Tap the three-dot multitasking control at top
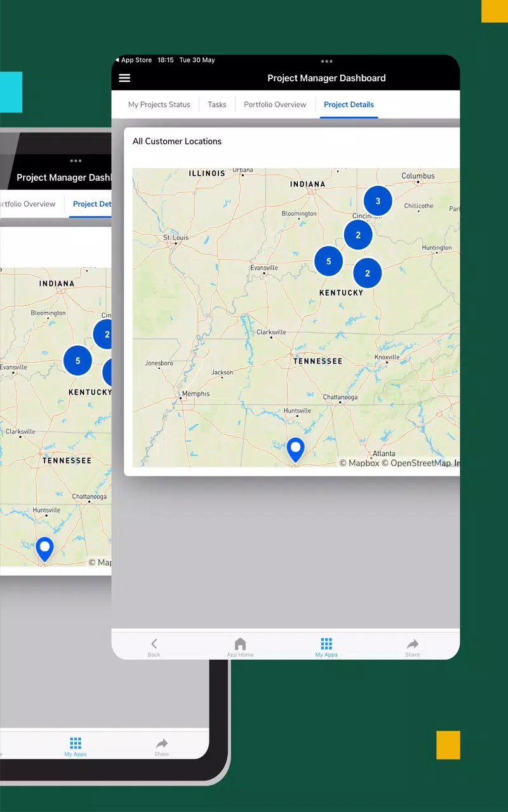The image size is (508, 812). tap(327, 62)
